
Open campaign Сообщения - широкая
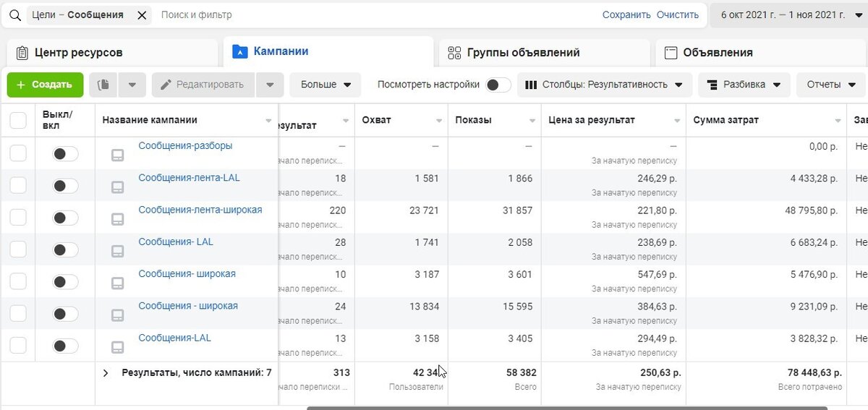click(x=188, y=306)
